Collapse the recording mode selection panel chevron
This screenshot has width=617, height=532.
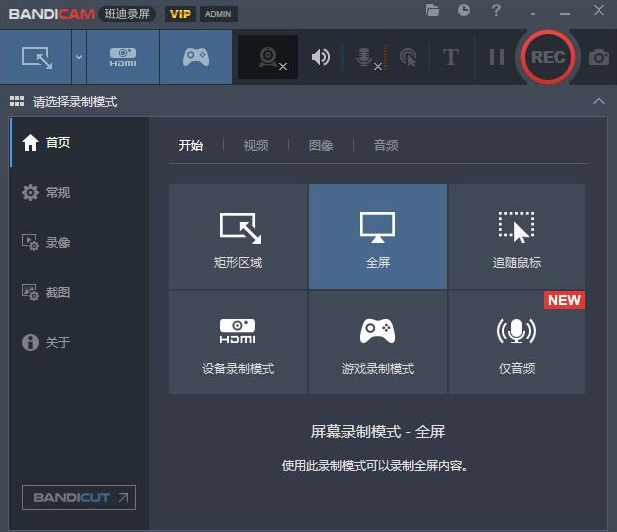[598, 101]
